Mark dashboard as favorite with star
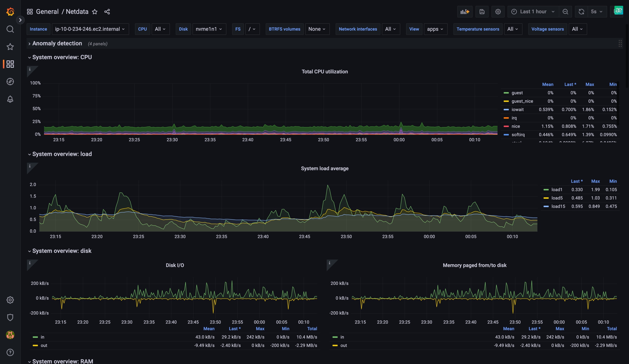This screenshot has height=364, width=629. (x=95, y=12)
